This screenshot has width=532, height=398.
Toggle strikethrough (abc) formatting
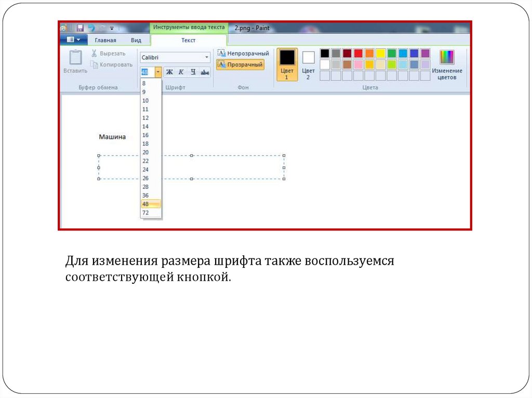(205, 72)
